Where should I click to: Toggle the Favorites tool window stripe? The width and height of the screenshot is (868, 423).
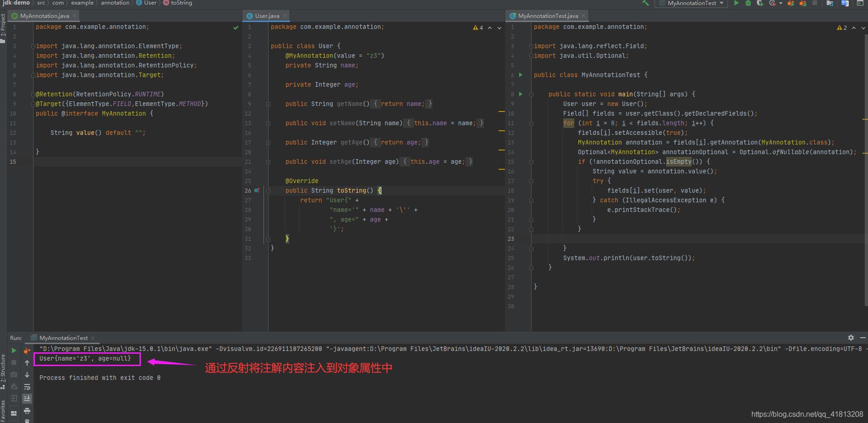point(3,411)
